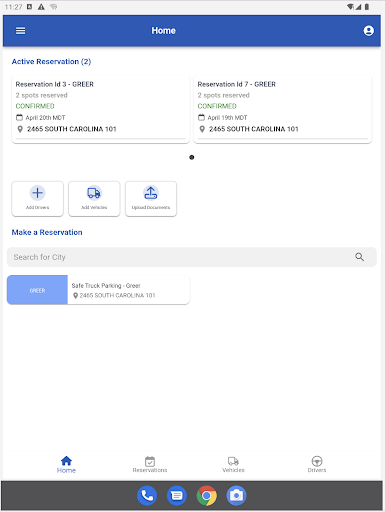Open the Messages app in dock
The image size is (385, 512).
coord(177,496)
